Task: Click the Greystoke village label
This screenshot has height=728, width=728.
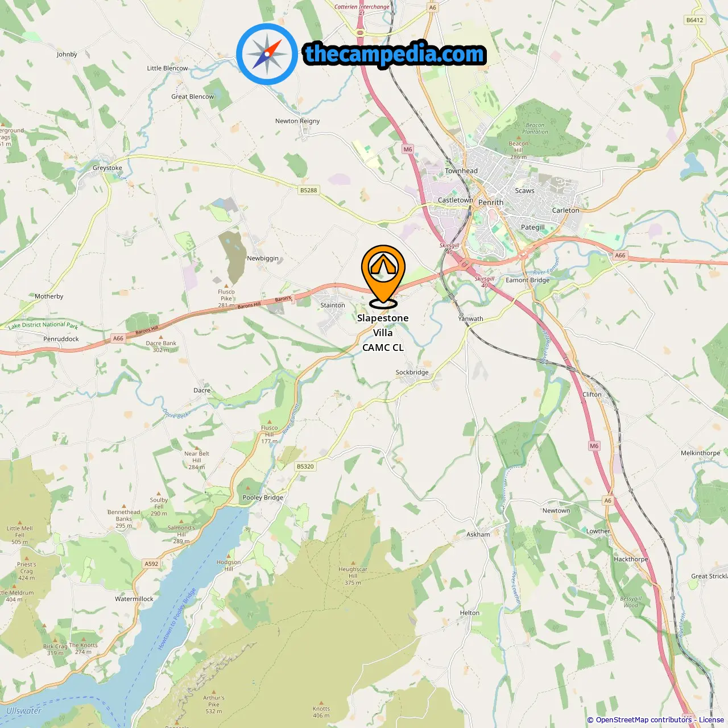Action: coord(107,168)
